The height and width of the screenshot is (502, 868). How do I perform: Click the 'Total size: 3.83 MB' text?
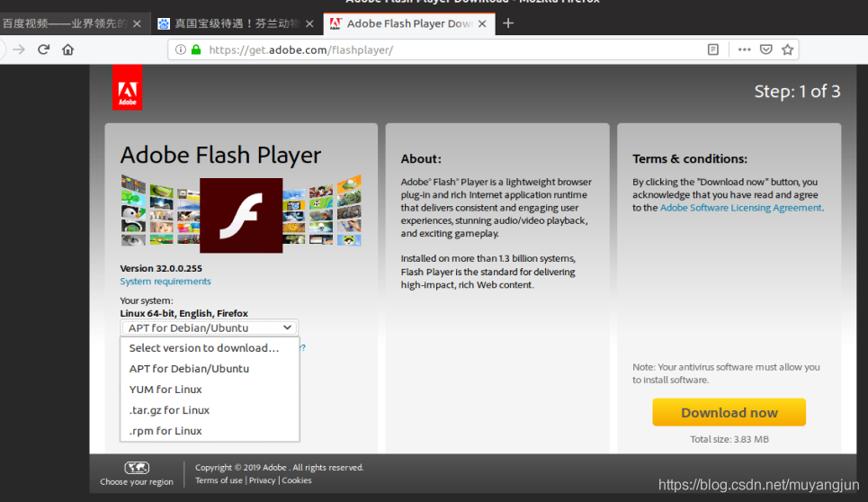pos(729,439)
